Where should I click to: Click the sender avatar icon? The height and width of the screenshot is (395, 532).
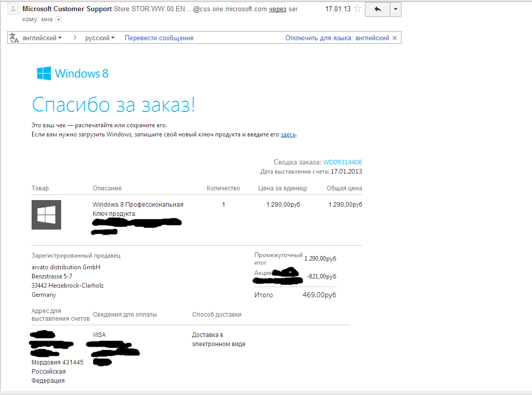(13, 9)
